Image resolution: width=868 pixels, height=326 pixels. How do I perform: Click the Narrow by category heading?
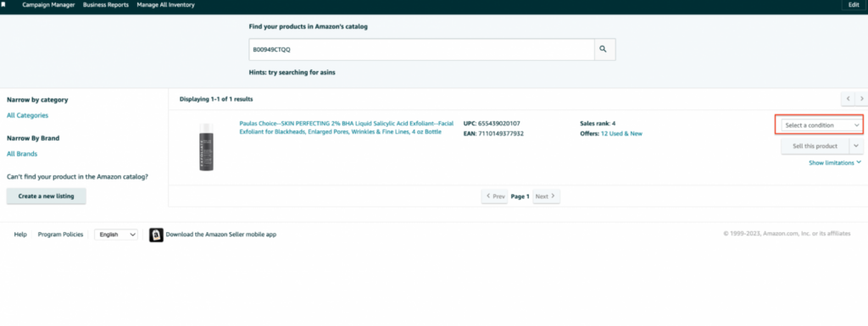(x=37, y=100)
